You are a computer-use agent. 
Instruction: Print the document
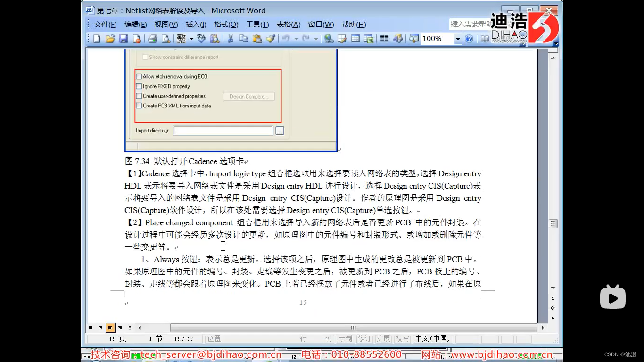152,39
